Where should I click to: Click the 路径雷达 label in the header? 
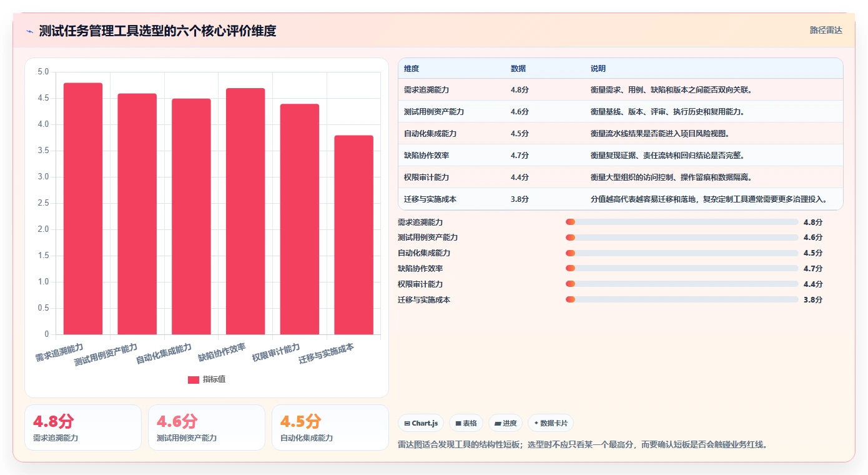826,30
